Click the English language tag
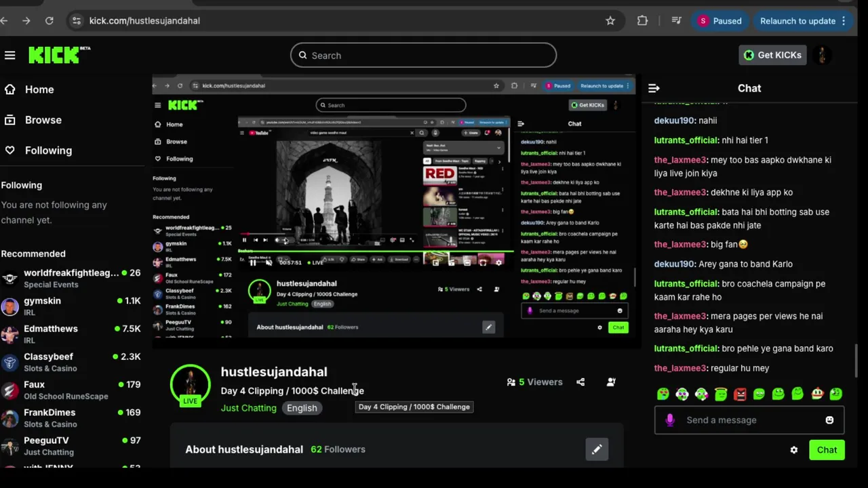This screenshot has height=488, width=868. click(302, 408)
